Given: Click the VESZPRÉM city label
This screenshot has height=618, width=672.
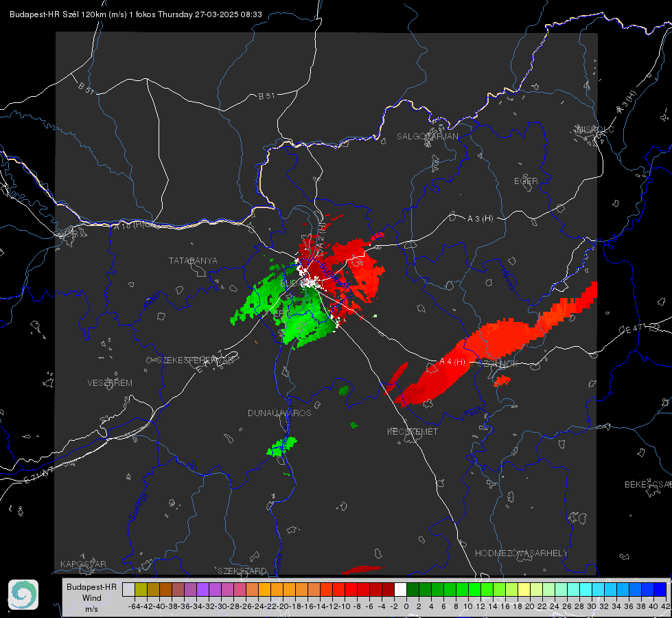Looking at the screenshot, I should (110, 382).
